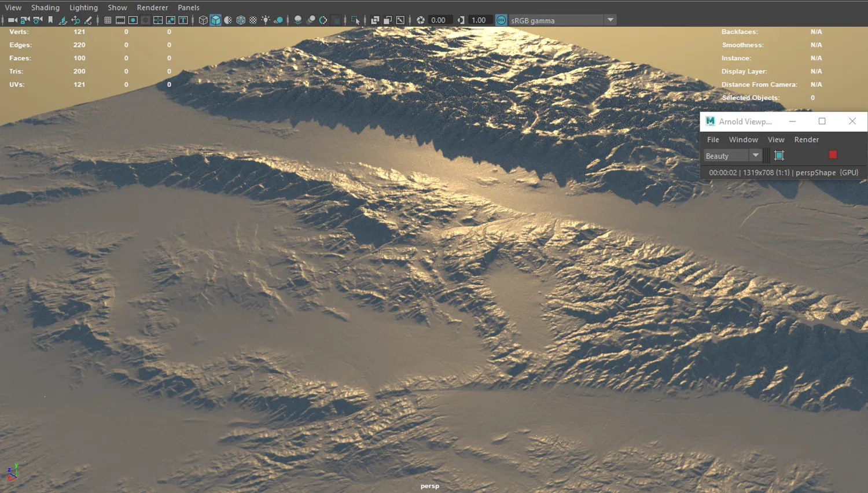Open the Arnold viewport File menu

tap(713, 139)
